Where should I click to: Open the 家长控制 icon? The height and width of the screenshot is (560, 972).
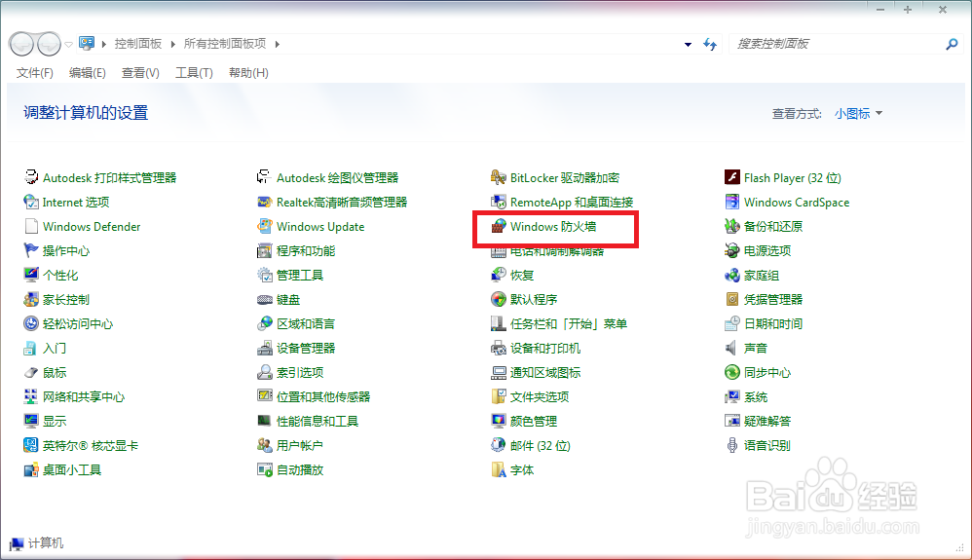click(x=31, y=300)
